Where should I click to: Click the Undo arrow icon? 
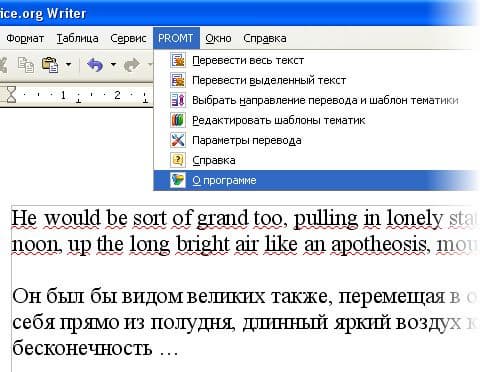point(95,65)
